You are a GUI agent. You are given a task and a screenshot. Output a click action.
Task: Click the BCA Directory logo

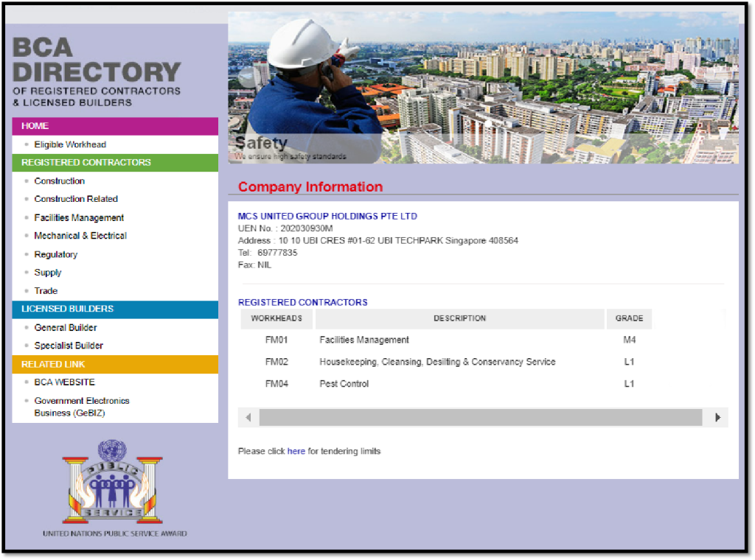[x=97, y=71]
